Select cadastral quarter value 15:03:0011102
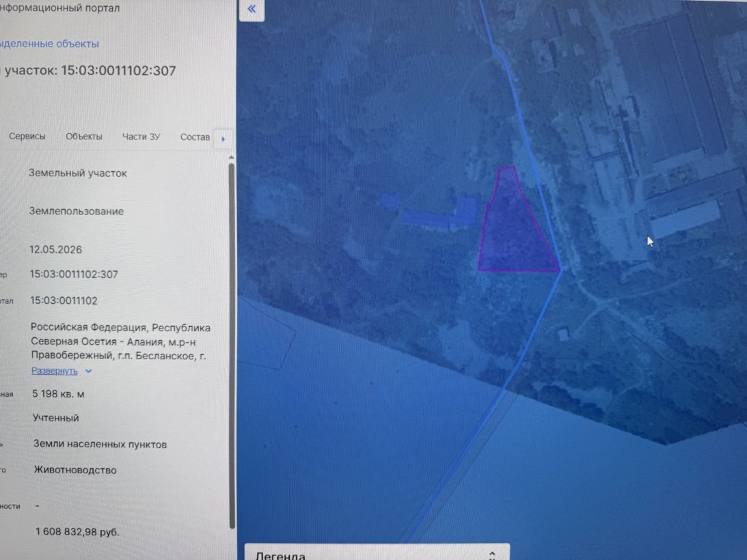This screenshot has width=747, height=560. pos(64,300)
